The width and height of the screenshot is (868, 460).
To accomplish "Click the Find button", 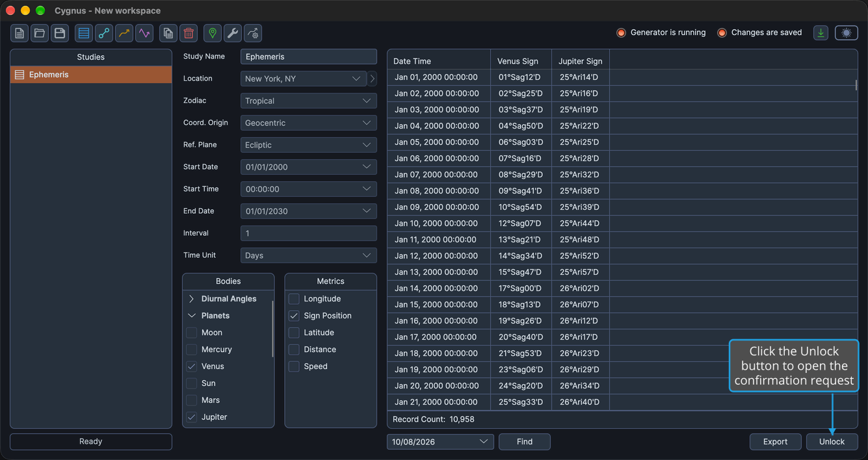I will 525,442.
